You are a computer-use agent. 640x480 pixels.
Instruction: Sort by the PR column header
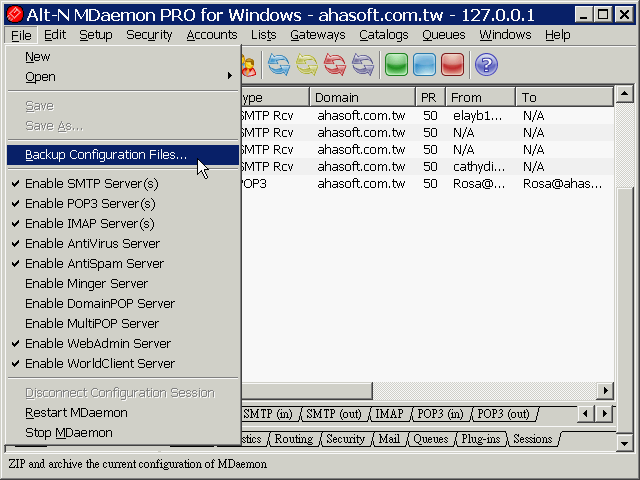[x=430, y=98]
